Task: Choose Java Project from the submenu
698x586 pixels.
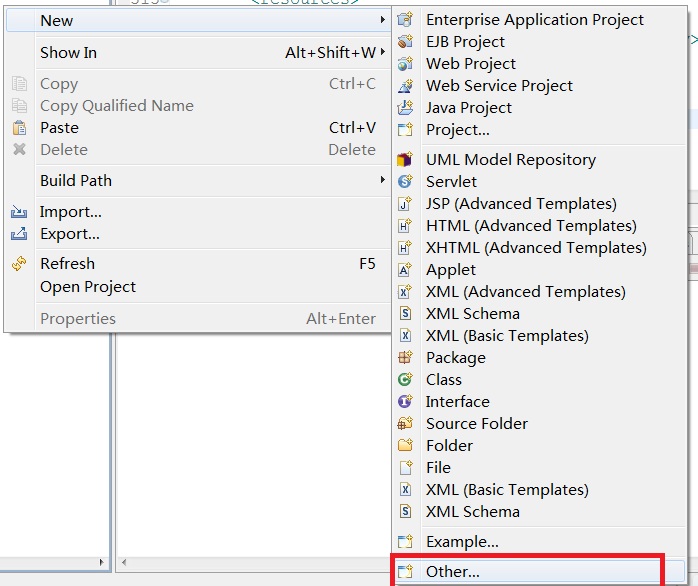Action: point(468,108)
